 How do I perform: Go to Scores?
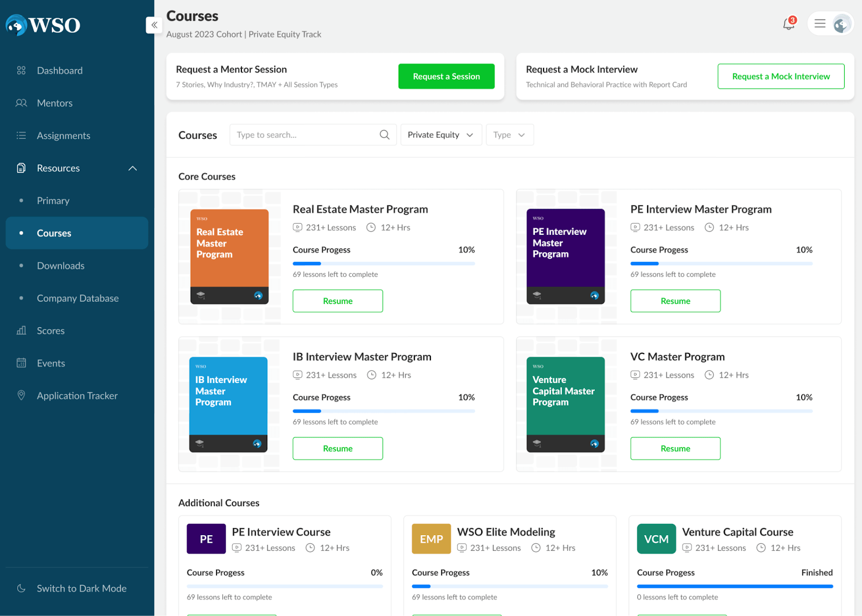coord(51,330)
